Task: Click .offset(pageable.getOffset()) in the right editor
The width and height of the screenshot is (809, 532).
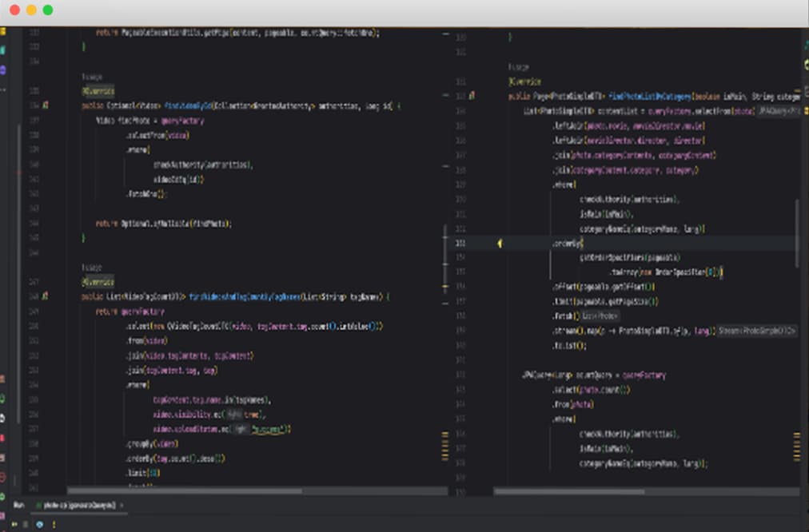Action: pos(604,287)
